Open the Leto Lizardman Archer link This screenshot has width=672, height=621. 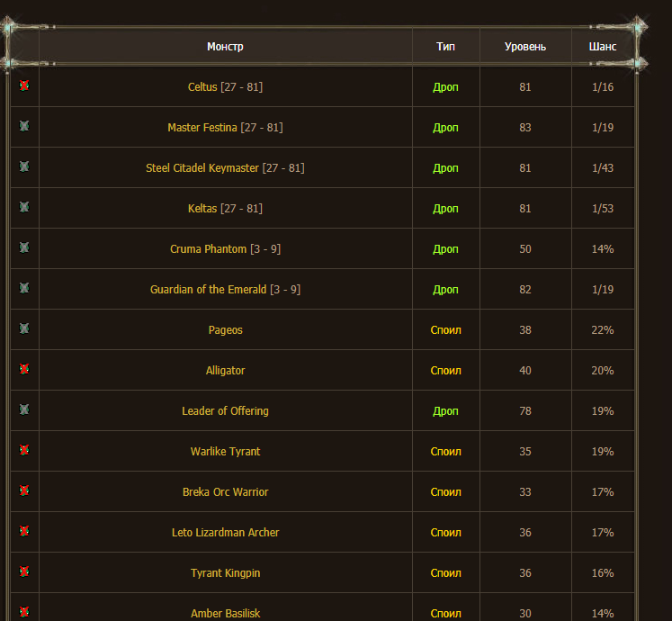tap(225, 533)
